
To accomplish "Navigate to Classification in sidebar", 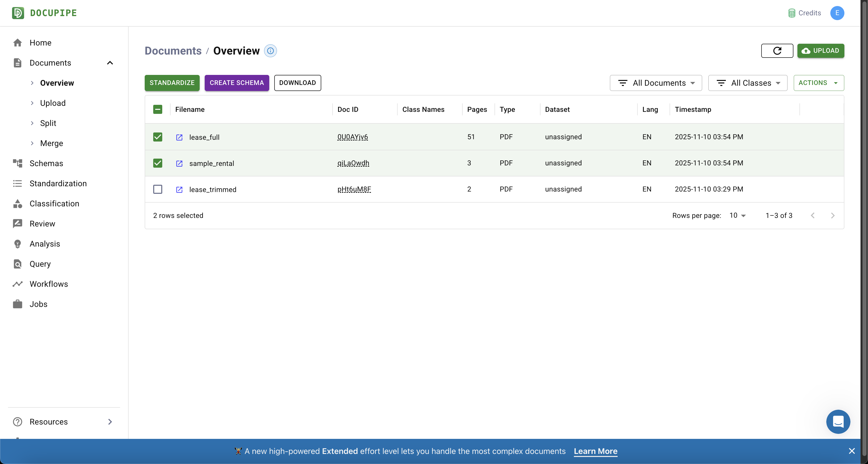I will (x=54, y=203).
